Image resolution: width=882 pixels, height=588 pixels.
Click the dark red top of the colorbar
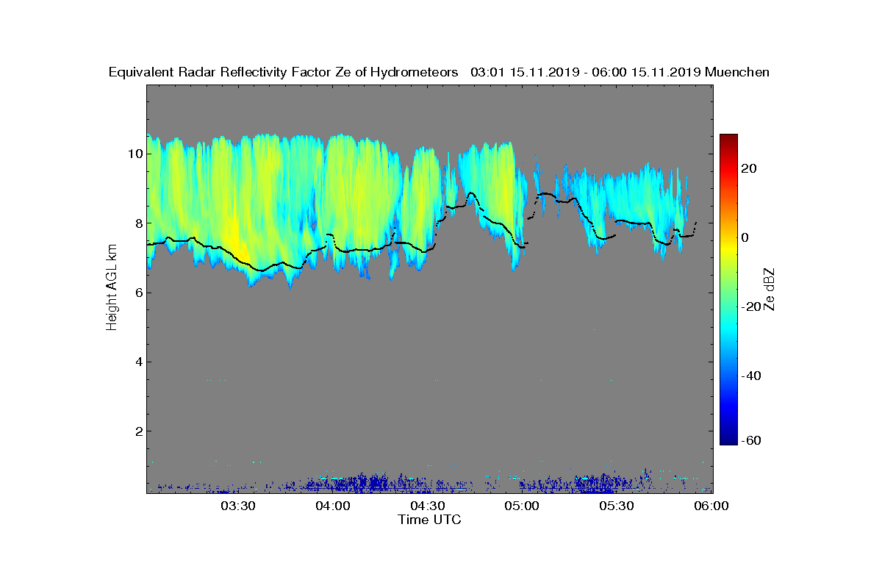[728, 140]
